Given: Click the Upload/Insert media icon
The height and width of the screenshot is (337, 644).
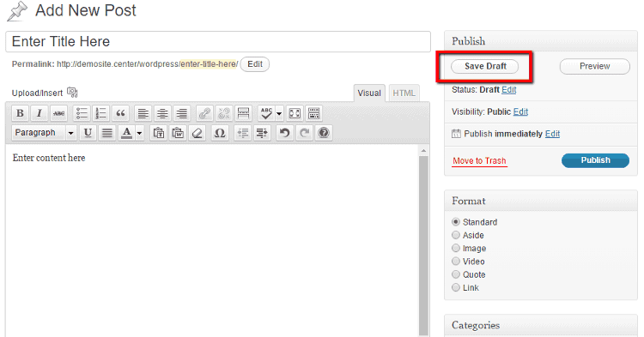Looking at the screenshot, I should coord(72,93).
